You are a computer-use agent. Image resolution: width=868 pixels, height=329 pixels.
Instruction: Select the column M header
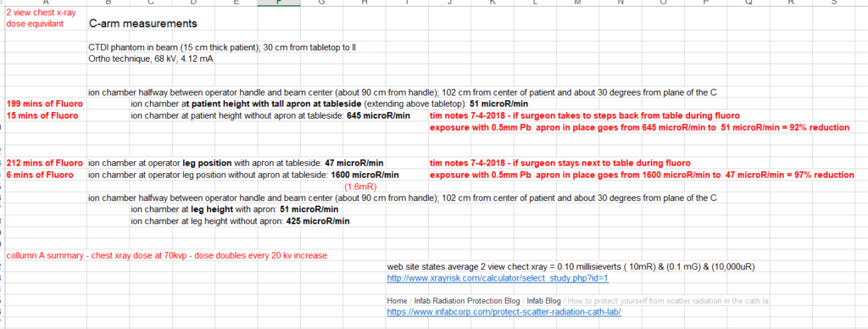[577, 3]
